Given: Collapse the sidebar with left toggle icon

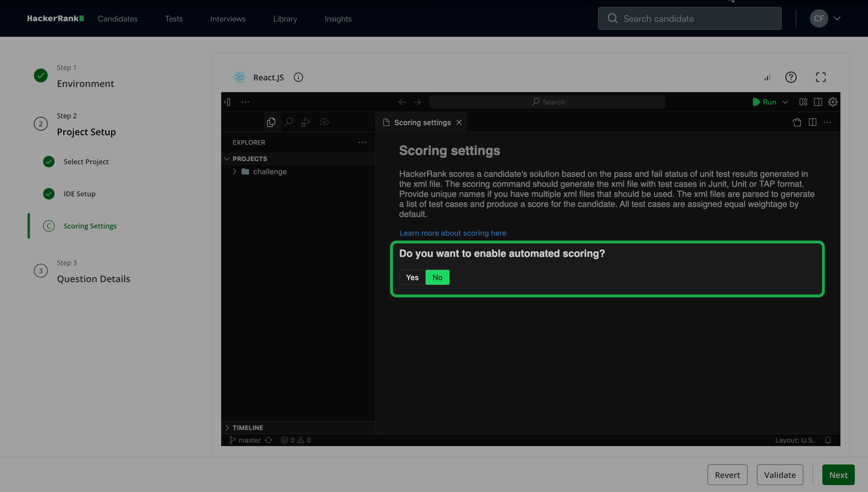Looking at the screenshot, I should click(227, 102).
